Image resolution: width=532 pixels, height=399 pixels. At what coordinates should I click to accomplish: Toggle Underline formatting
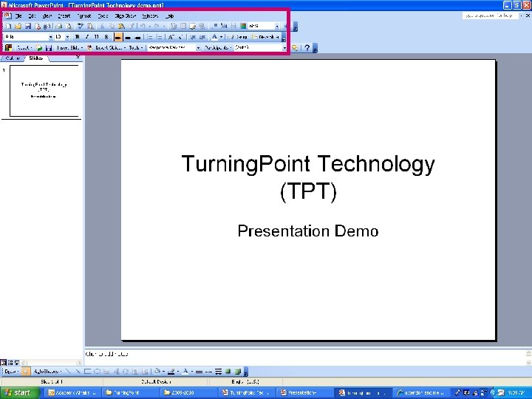[x=97, y=37]
